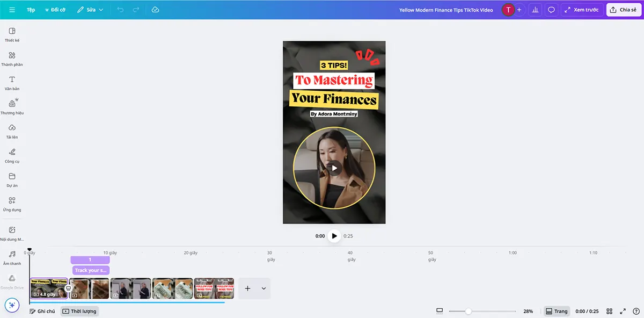644x318 pixels.
Task: Click the 10 giây mark on ruler
Action: click(110, 252)
